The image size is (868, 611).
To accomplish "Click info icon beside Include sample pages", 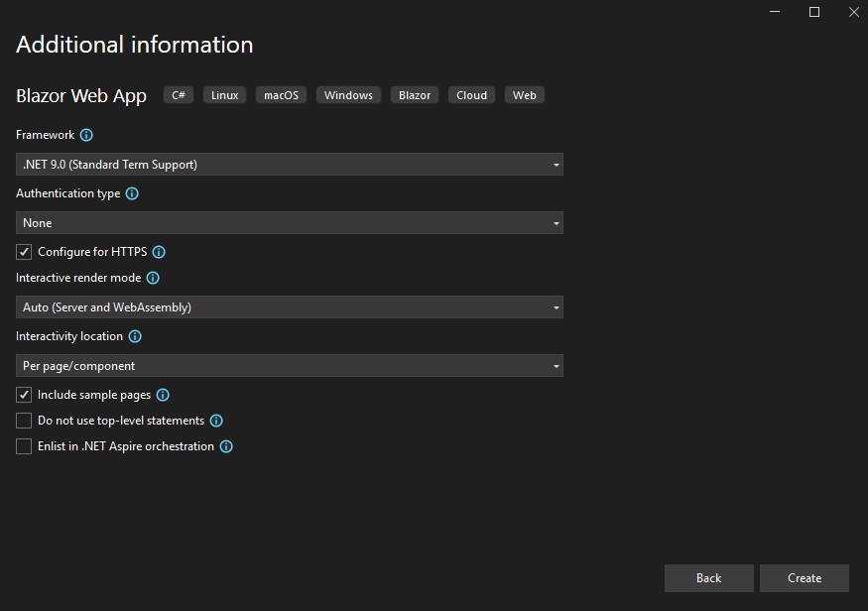I will (163, 395).
